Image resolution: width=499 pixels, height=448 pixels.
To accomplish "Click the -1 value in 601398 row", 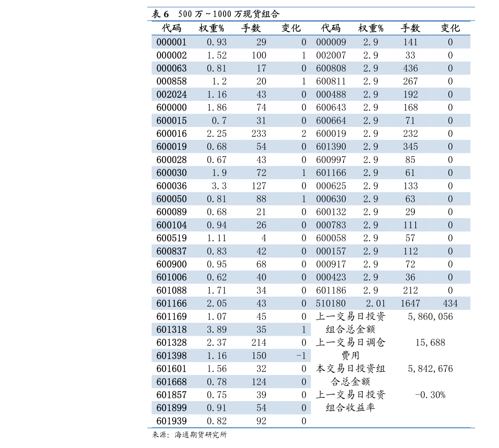I will tap(301, 356).
